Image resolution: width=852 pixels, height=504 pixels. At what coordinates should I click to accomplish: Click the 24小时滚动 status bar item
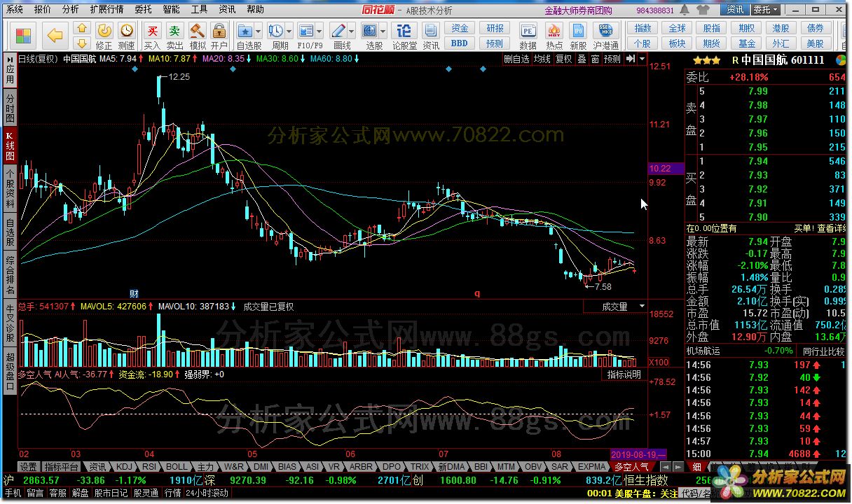coord(207,493)
